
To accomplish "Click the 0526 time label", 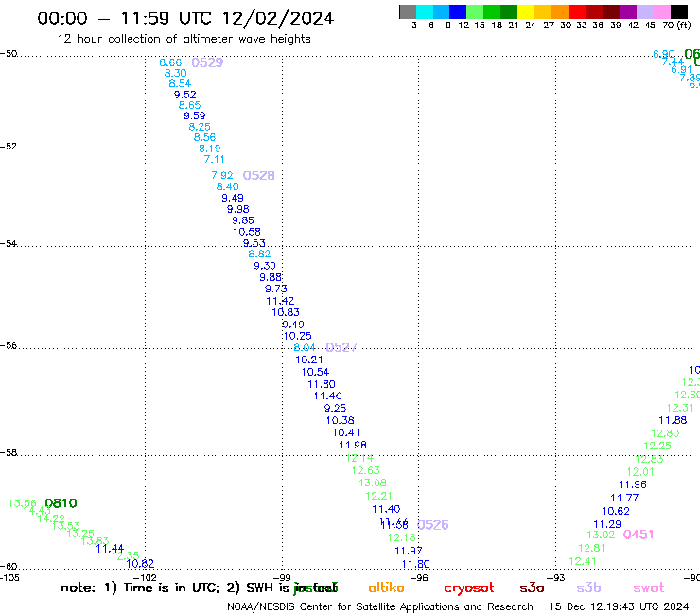I will point(432,525).
